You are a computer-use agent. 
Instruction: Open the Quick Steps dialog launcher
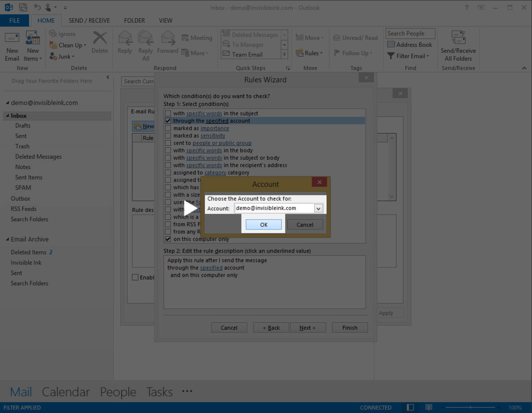point(288,68)
